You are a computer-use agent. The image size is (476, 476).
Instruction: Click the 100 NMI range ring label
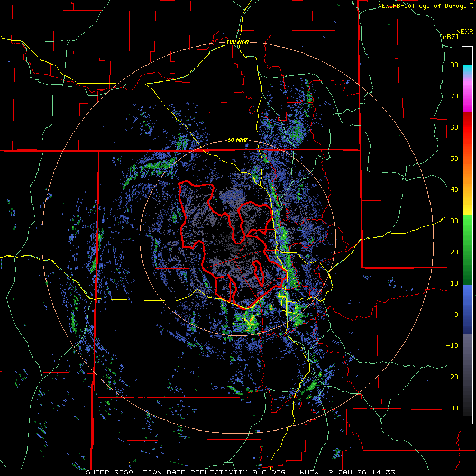point(237,42)
